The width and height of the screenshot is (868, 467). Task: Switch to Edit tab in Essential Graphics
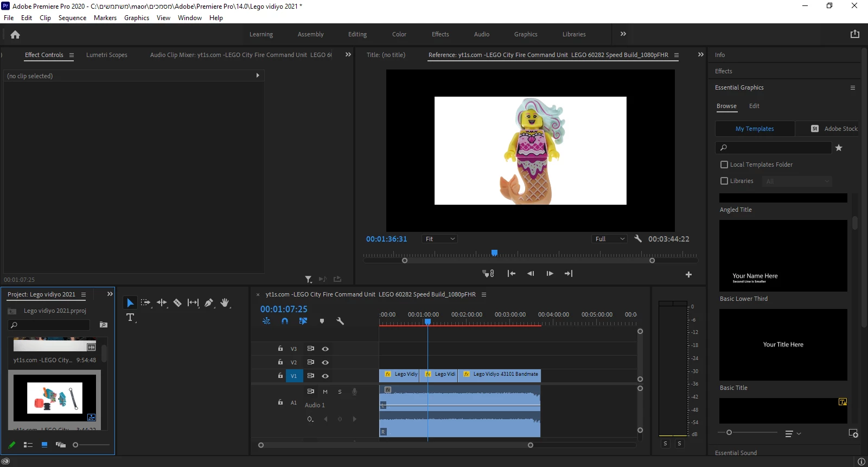[x=754, y=106]
